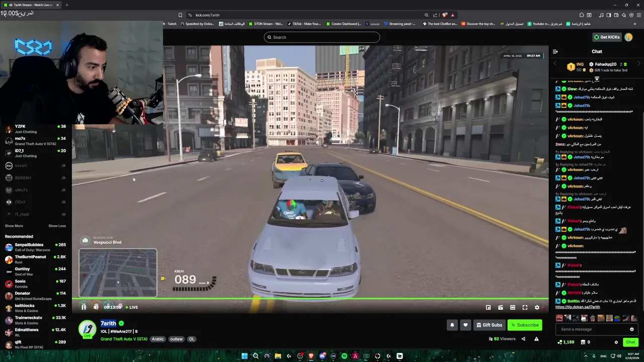Open Spotify from the taskbar
644x362 pixels.
pyautogui.click(x=344, y=356)
